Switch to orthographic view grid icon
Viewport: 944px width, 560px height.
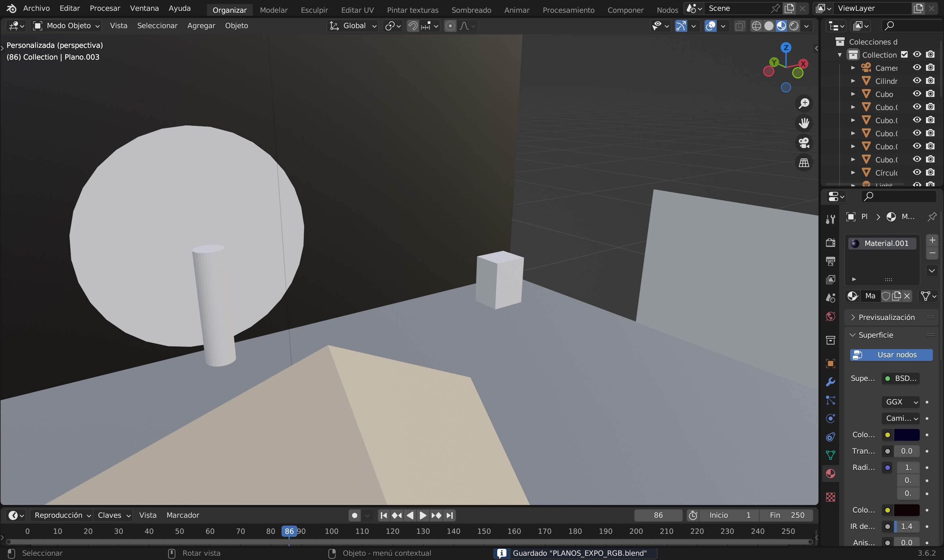(804, 163)
